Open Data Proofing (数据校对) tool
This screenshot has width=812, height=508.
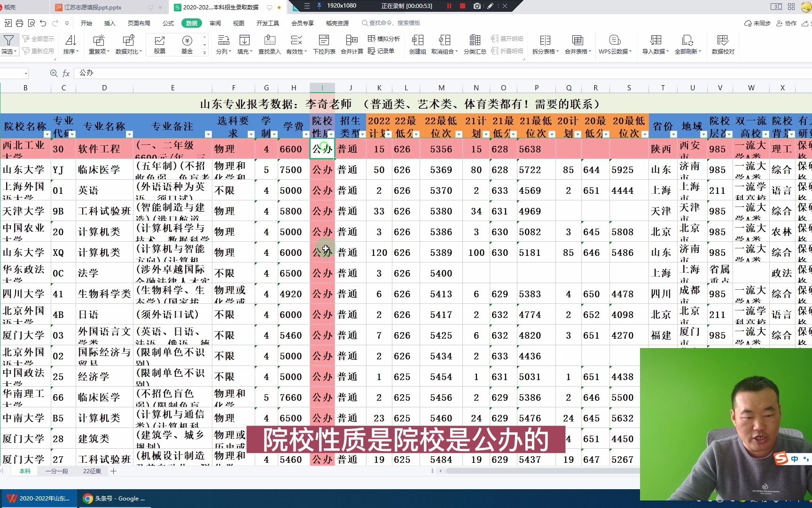pos(723,44)
